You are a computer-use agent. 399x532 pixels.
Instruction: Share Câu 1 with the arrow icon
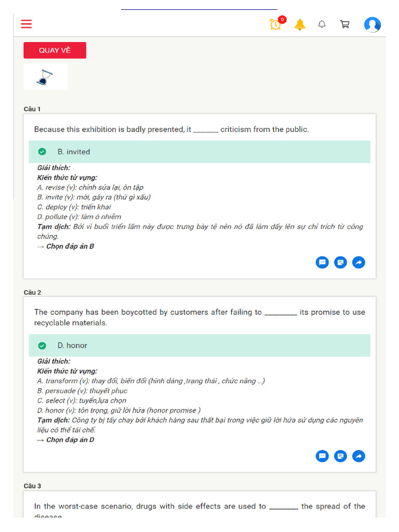[358, 262]
